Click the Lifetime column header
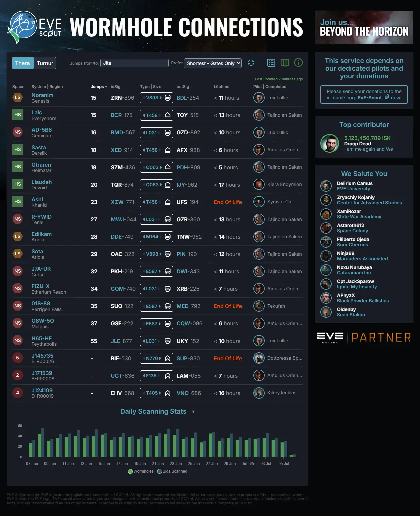 221,87
